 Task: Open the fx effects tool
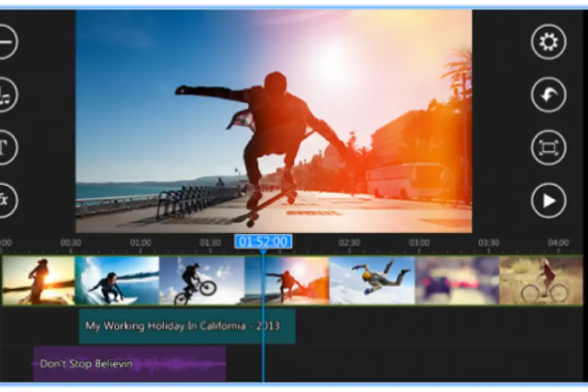coord(4,200)
